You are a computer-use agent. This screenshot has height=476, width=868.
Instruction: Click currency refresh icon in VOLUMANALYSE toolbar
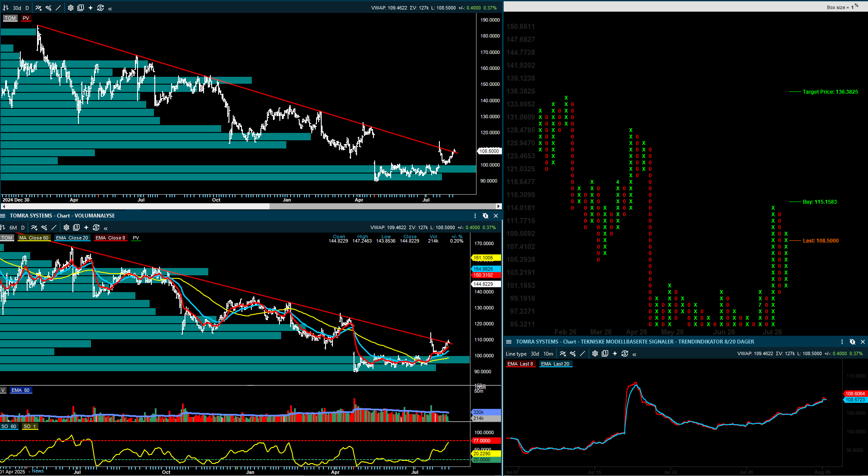96,227
